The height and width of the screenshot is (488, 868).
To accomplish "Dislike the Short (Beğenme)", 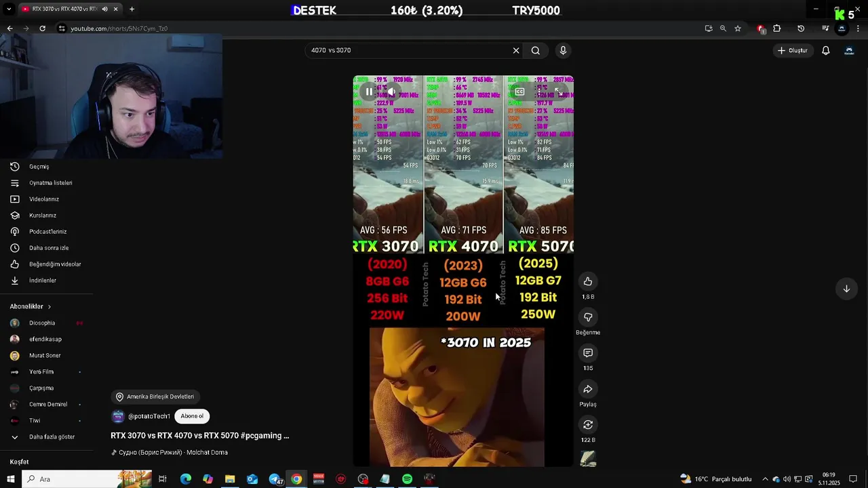I will click(588, 317).
